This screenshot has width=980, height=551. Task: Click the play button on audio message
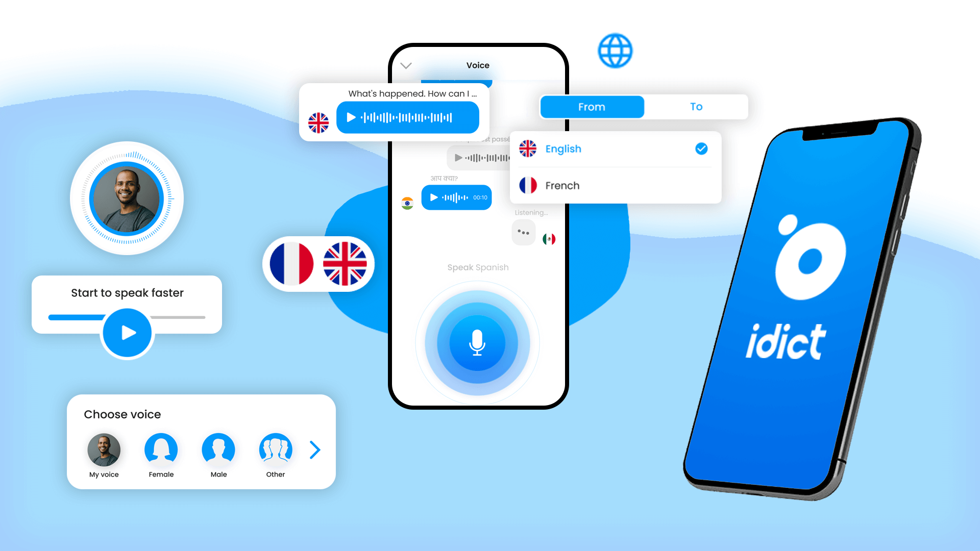pos(351,118)
